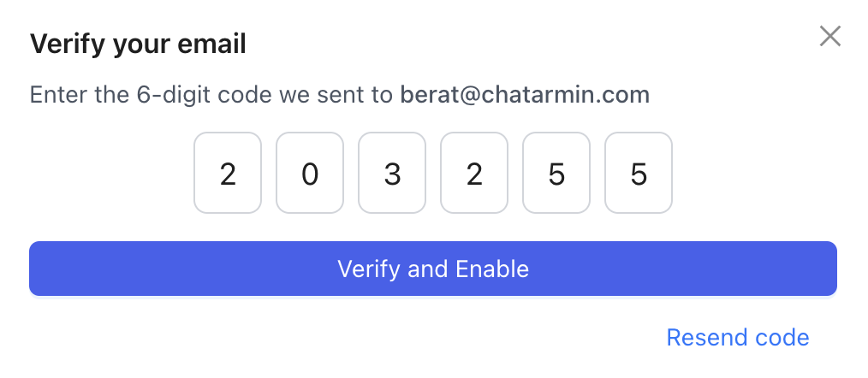Screen dimensions: 868x378
Task: Click the bold email address in the instructions
Action: click(x=525, y=94)
